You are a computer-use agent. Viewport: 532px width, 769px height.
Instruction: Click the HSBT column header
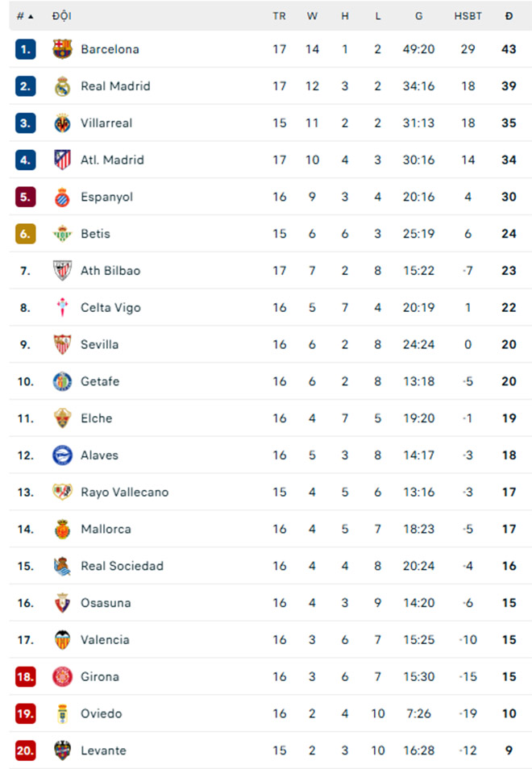[x=468, y=15]
